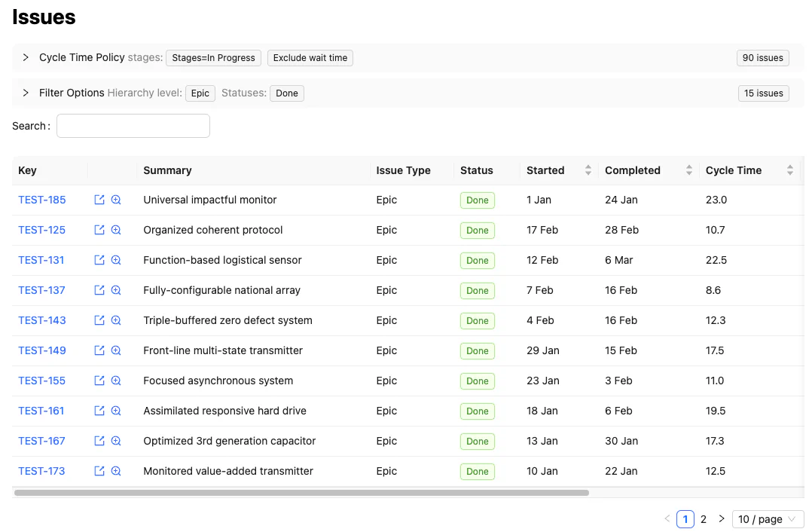Click magnifier details icon for TEST-143
Screen dimensions: 812x532
(116, 320)
